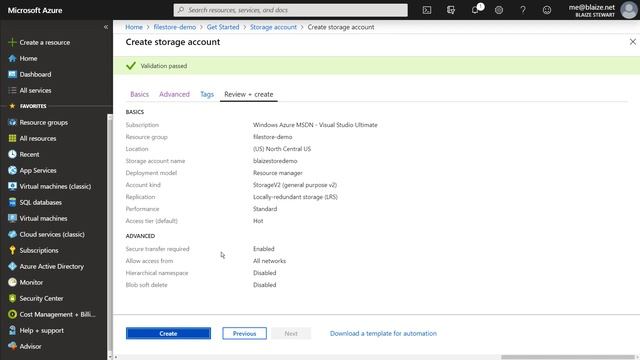This screenshot has width=640, height=360.
Task: Click the FAVORITES star header
Action: (x=27, y=106)
